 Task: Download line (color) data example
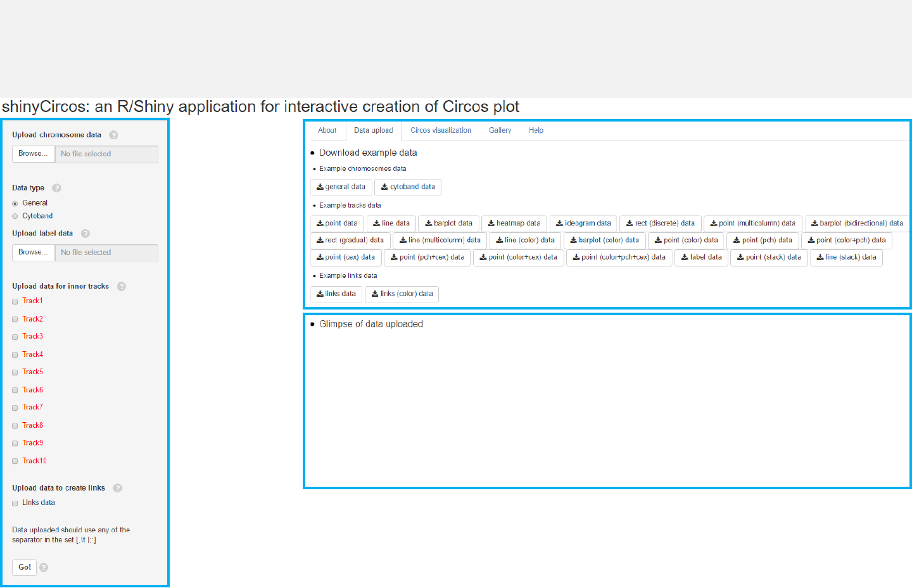pos(525,241)
